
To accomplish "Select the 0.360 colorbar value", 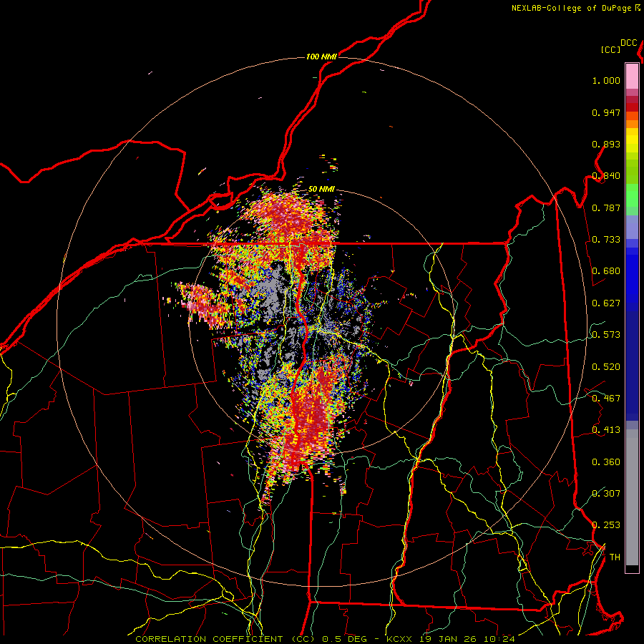I will click(x=606, y=462).
